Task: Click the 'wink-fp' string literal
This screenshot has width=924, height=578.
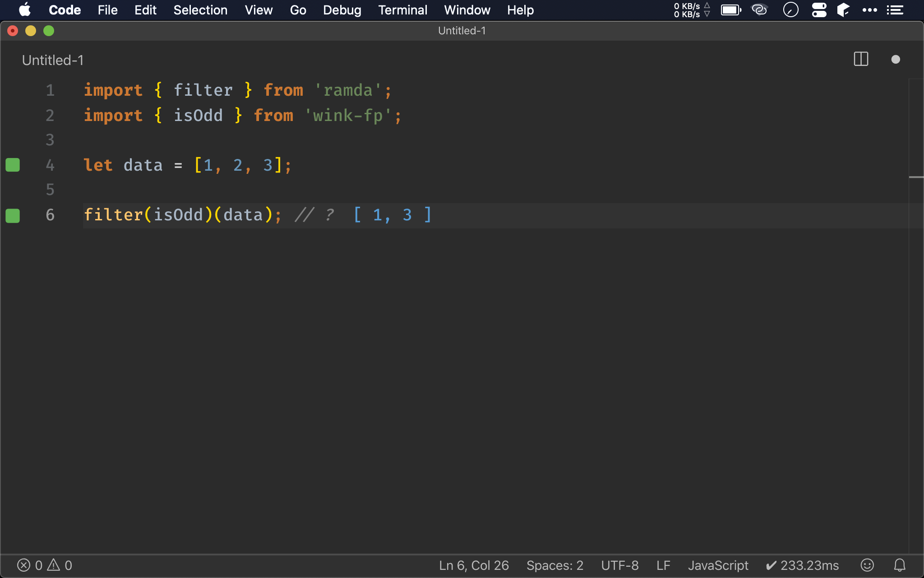Action: click(348, 116)
